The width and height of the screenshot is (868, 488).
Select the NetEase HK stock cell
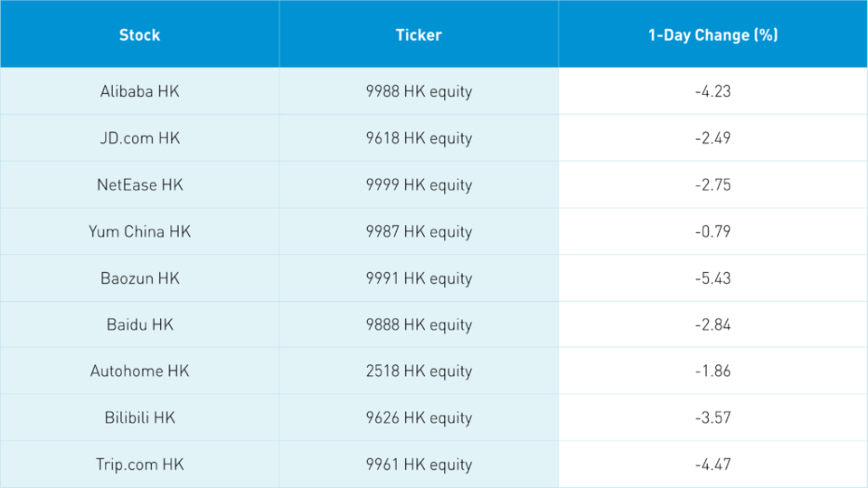[x=139, y=185]
